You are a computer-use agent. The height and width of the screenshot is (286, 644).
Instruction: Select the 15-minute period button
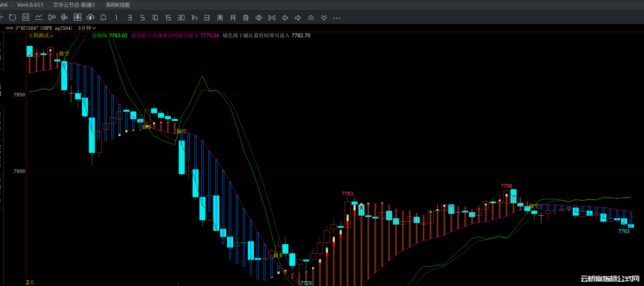(x=168, y=18)
